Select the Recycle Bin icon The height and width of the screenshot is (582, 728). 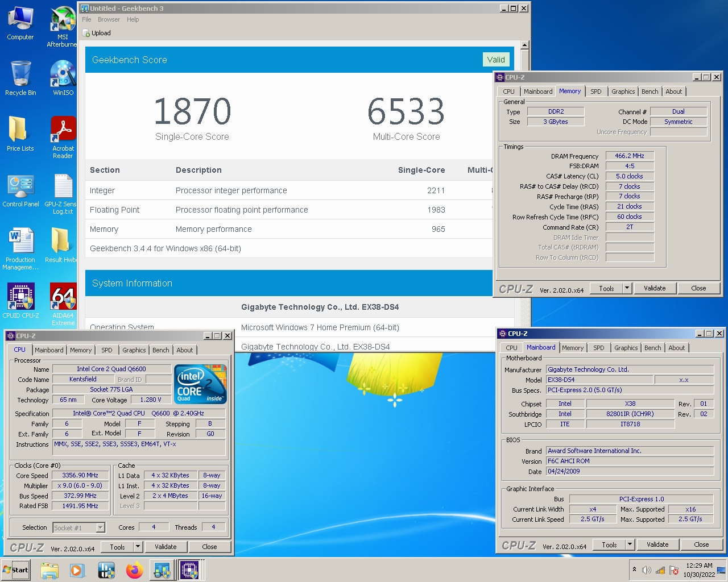click(20, 78)
